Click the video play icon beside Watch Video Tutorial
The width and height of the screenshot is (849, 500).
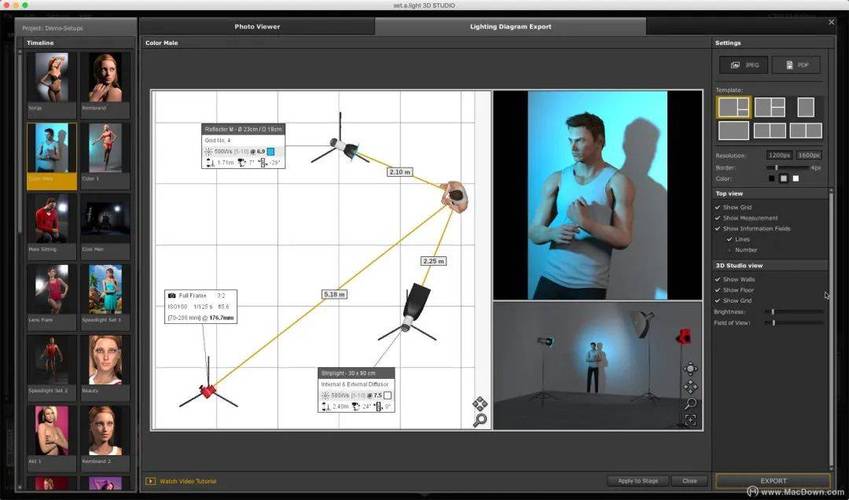point(151,481)
